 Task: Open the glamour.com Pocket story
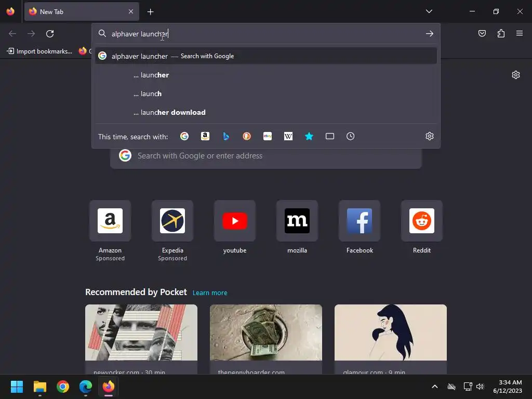pyautogui.click(x=391, y=339)
